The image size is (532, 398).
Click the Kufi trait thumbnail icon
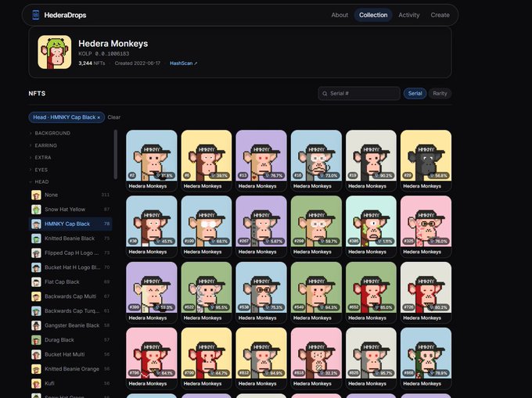tap(36, 383)
